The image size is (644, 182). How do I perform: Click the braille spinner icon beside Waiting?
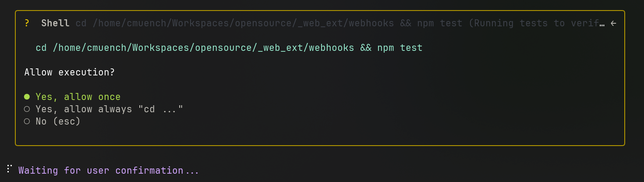(9, 169)
